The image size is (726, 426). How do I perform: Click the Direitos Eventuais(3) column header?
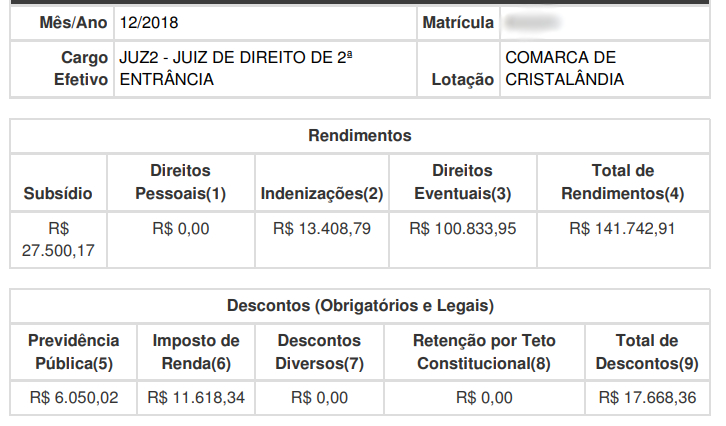462,182
